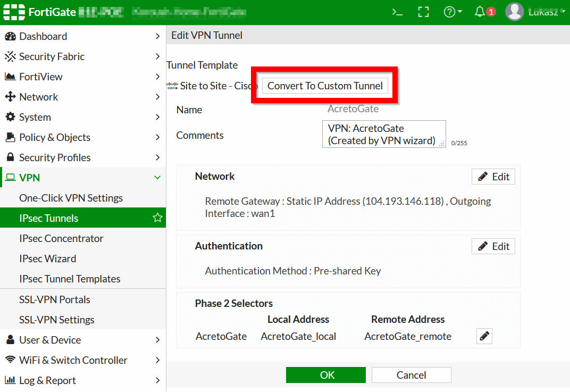Viewport: 570px width, 392px height.
Task: Click the AcretoGate name field
Action: pyautogui.click(x=353, y=109)
